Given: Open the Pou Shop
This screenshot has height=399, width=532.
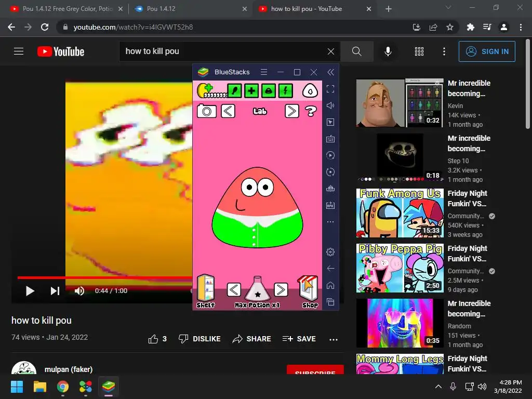Looking at the screenshot, I should (x=309, y=291).
